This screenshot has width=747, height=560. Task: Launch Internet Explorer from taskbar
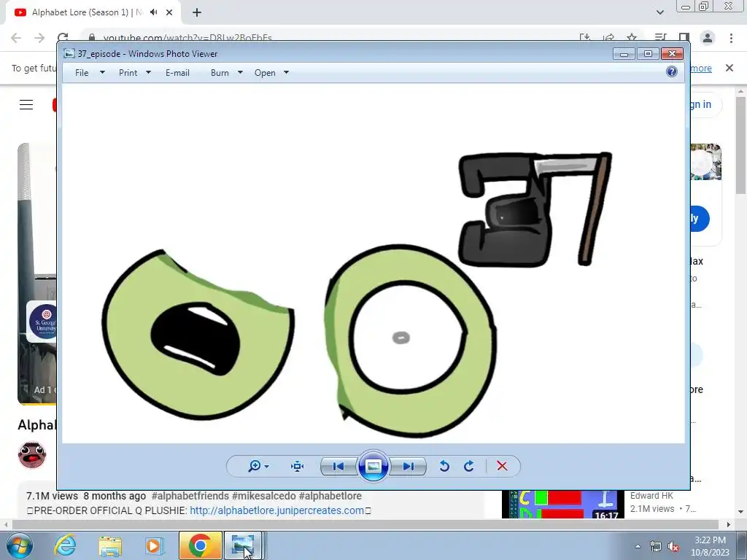[65, 545]
